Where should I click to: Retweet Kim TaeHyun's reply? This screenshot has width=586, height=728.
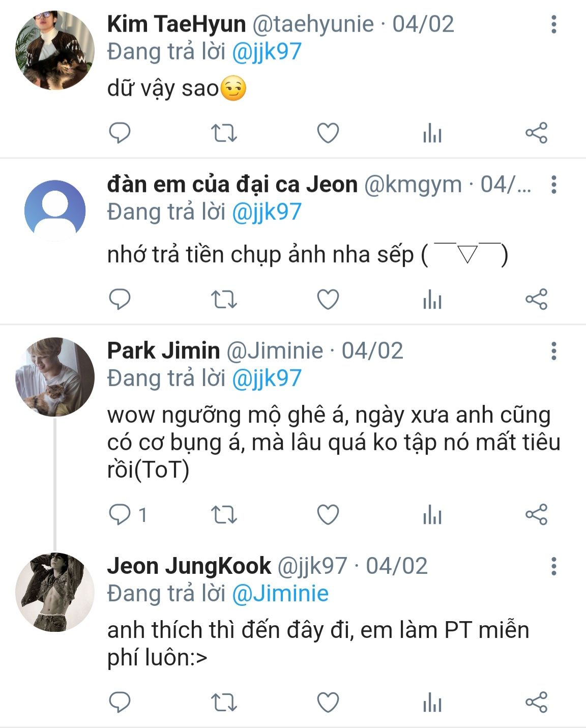coord(224,133)
